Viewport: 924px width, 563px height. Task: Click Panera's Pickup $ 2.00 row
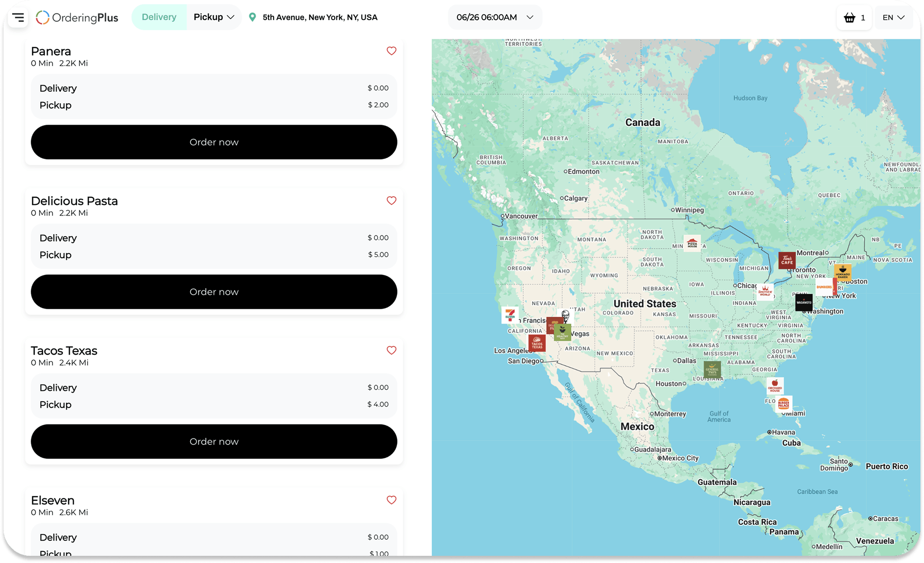tap(214, 105)
